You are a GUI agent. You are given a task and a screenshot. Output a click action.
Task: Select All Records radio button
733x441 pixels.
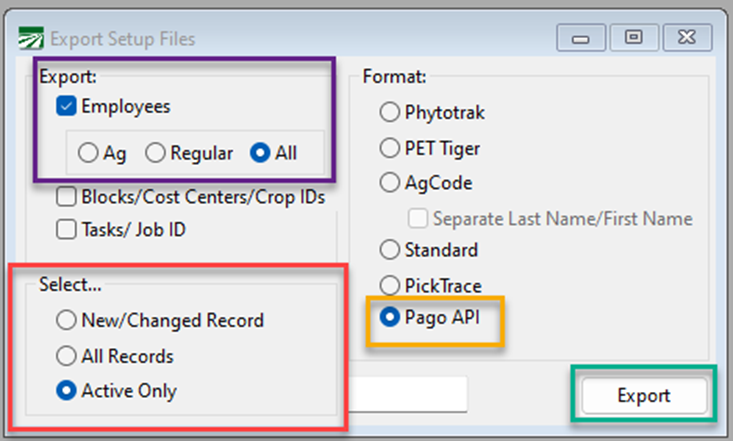click(x=68, y=356)
